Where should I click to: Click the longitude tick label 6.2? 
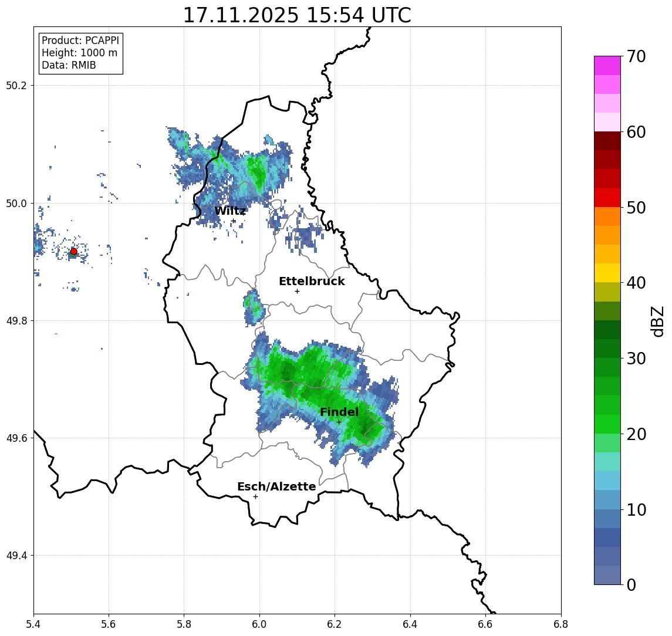(x=335, y=624)
